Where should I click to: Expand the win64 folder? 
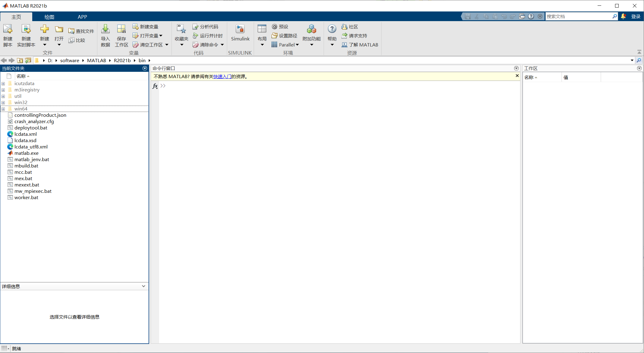point(3,109)
